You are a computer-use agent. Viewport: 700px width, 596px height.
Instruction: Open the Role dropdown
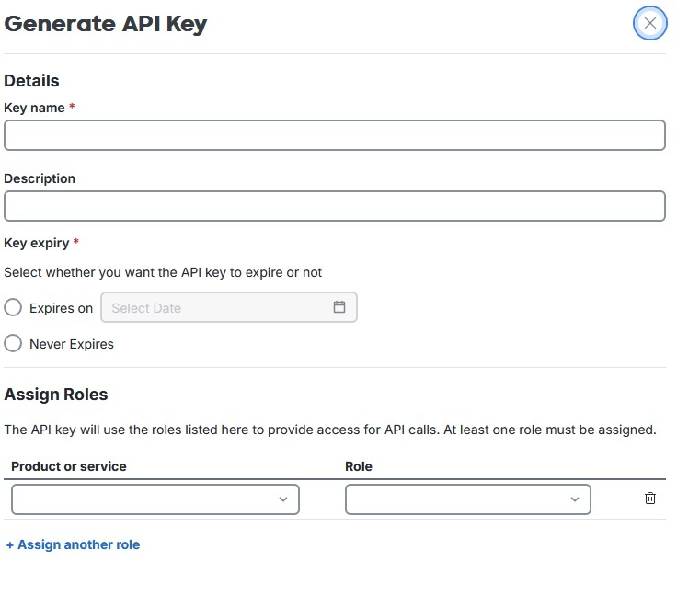point(468,499)
